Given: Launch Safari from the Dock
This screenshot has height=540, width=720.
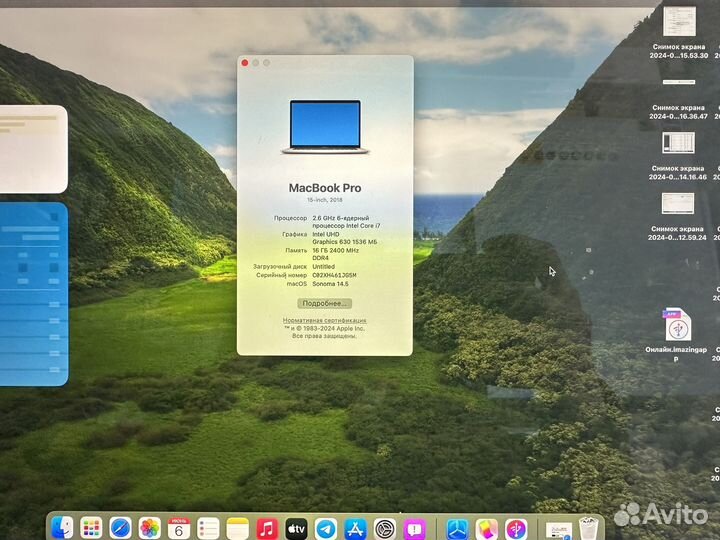Looking at the screenshot, I should [120, 528].
